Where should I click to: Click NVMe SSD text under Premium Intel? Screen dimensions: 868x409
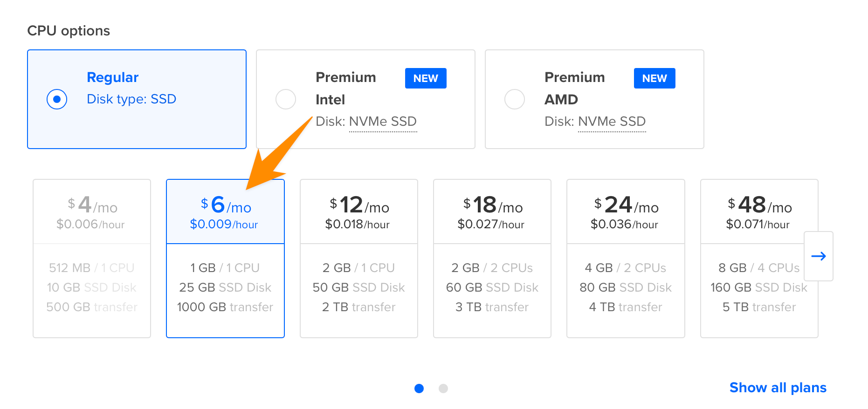(383, 122)
